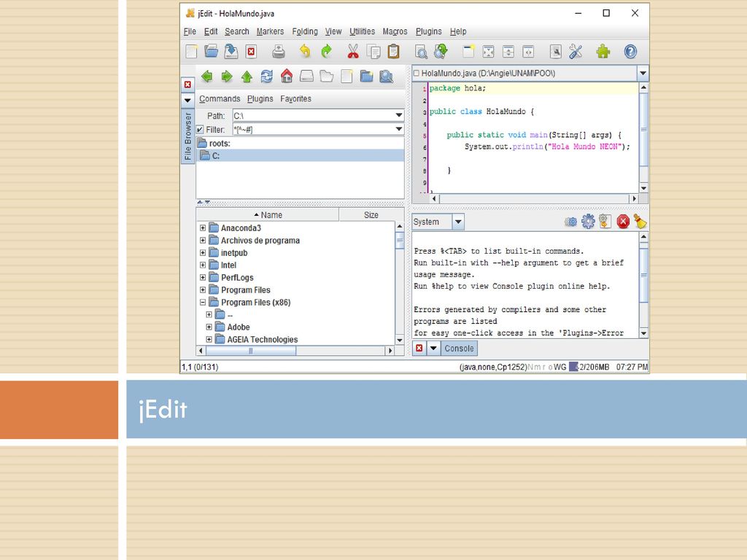Open the file browser Commands menu
747x560 pixels.
(x=220, y=98)
